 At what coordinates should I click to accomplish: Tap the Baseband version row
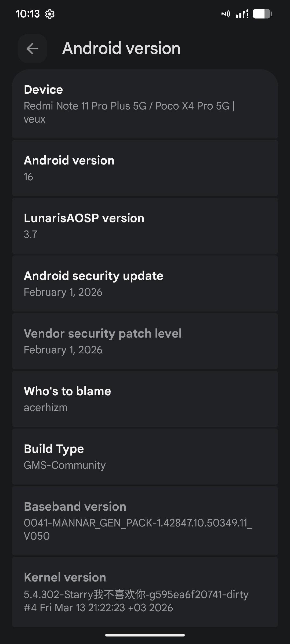(145, 521)
